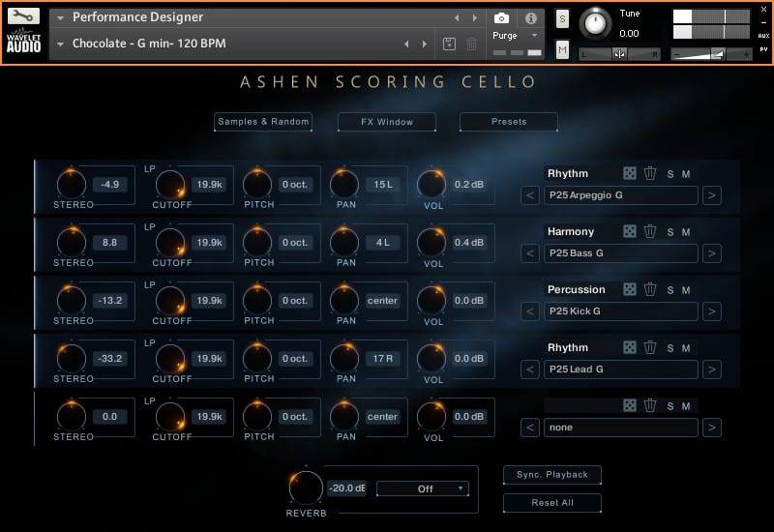The image size is (774, 532).
Task: Open the Samples & Random tab
Action: 263,122
